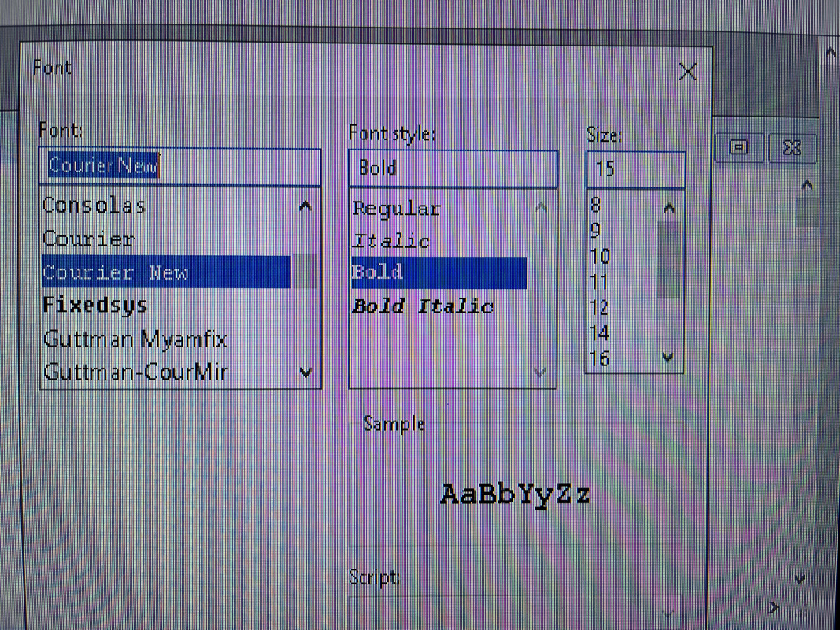Select size 16 in the size list
Screen dimensions: 840x630
pyautogui.click(x=621, y=358)
